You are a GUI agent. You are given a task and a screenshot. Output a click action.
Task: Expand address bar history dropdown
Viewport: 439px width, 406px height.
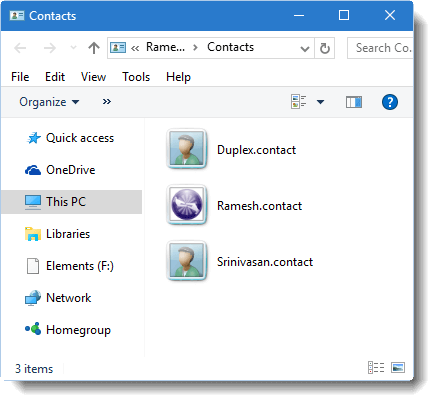305,49
